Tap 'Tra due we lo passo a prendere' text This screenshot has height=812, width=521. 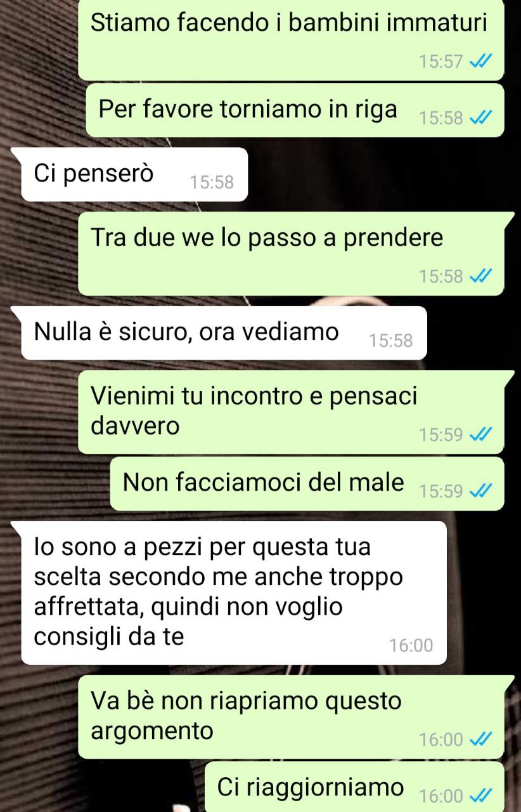click(267, 239)
